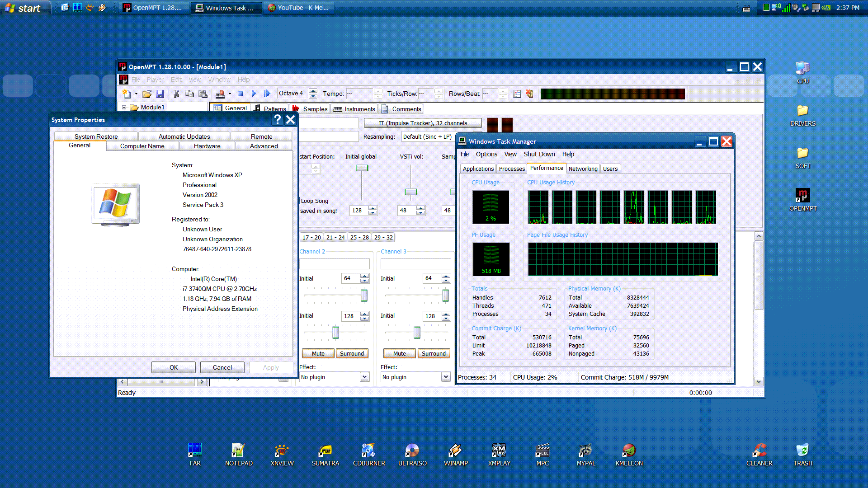The height and width of the screenshot is (488, 868).
Task: Launch the NOTEPAD desktop shortcut
Action: click(x=239, y=455)
